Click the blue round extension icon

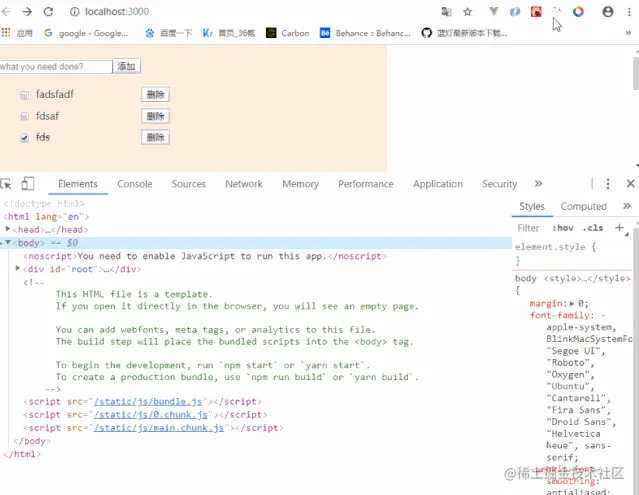pos(515,12)
